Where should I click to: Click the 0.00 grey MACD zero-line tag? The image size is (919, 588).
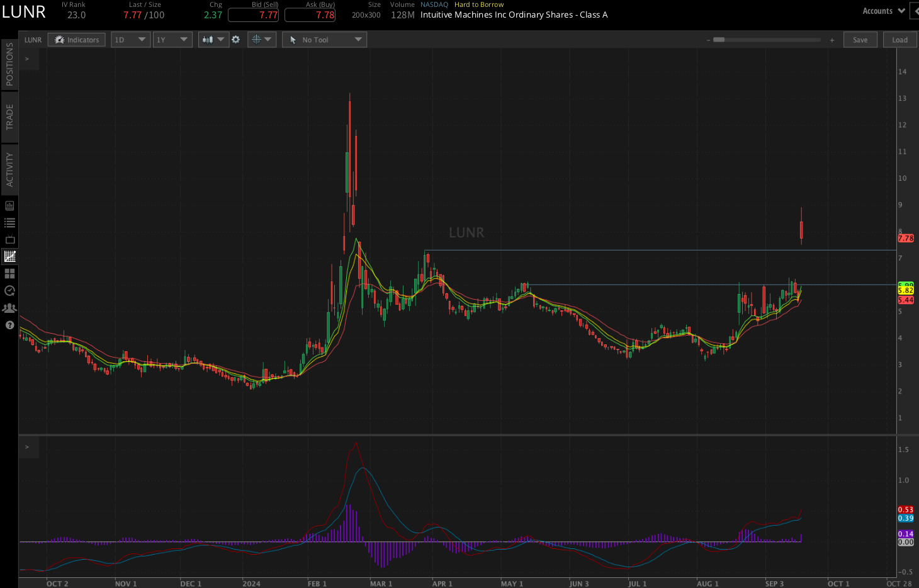tap(906, 542)
